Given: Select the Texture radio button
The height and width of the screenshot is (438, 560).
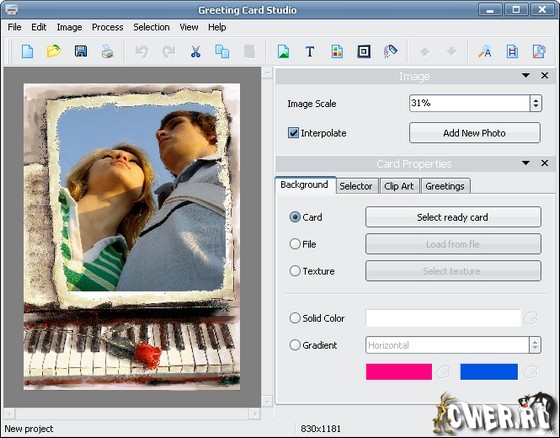Looking at the screenshot, I should (295, 271).
